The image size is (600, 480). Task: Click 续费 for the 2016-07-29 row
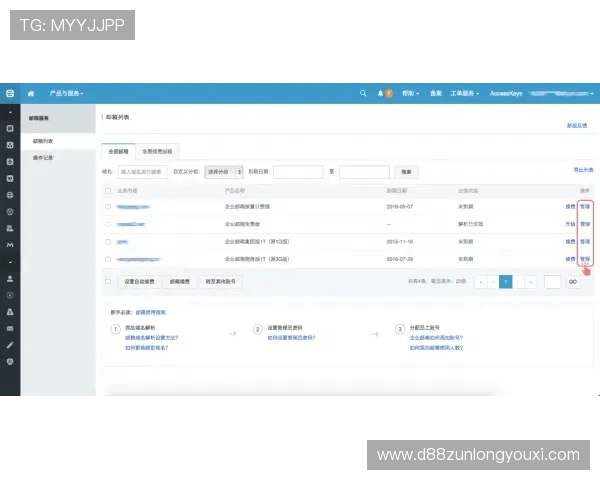click(x=570, y=259)
